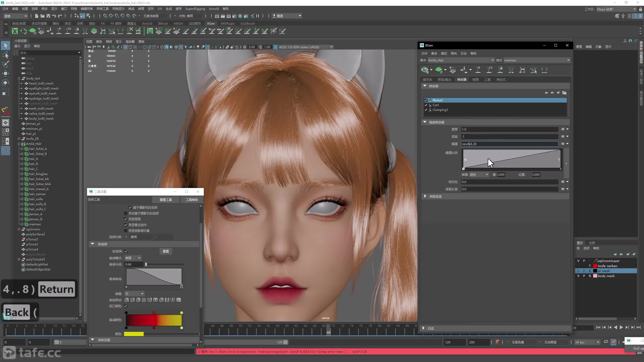
Task: Click the load modifier folder icon
Action: (564, 93)
